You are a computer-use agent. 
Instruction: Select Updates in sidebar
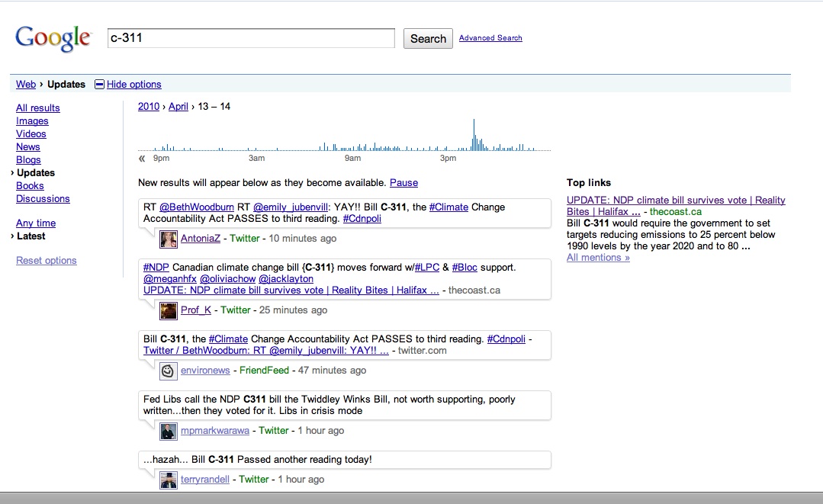(36, 173)
